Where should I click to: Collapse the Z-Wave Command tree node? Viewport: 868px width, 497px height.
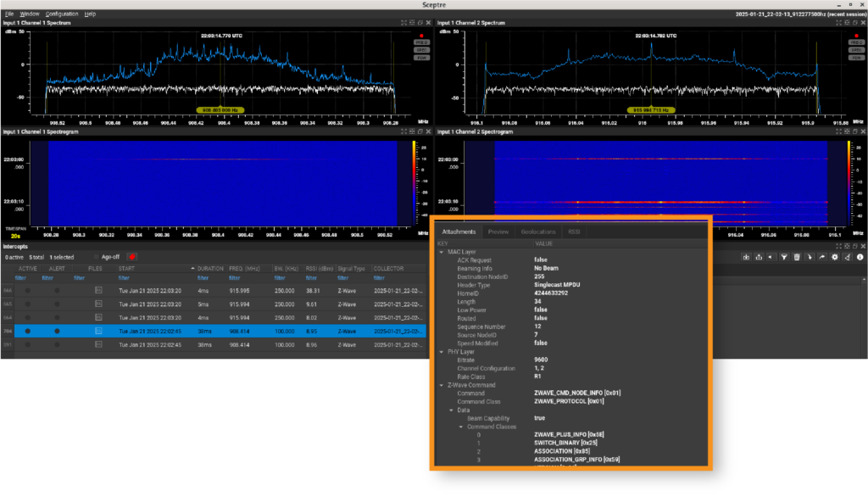pos(441,385)
